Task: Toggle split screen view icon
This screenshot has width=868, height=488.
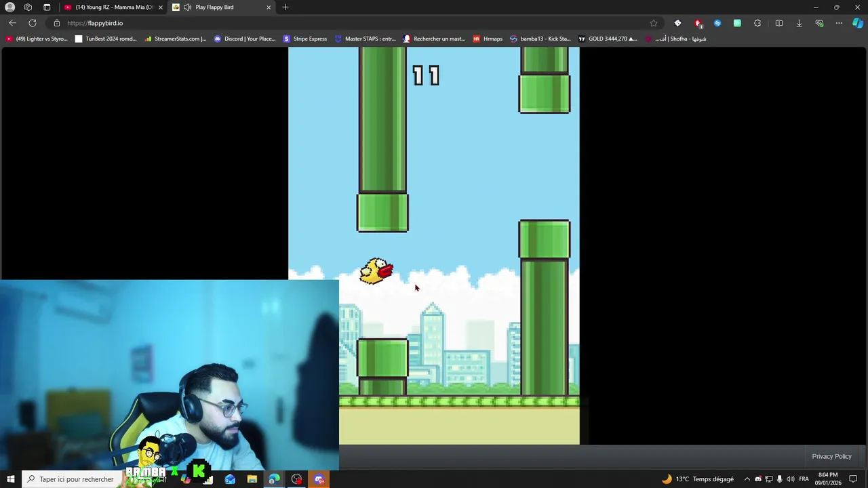Action: click(779, 23)
